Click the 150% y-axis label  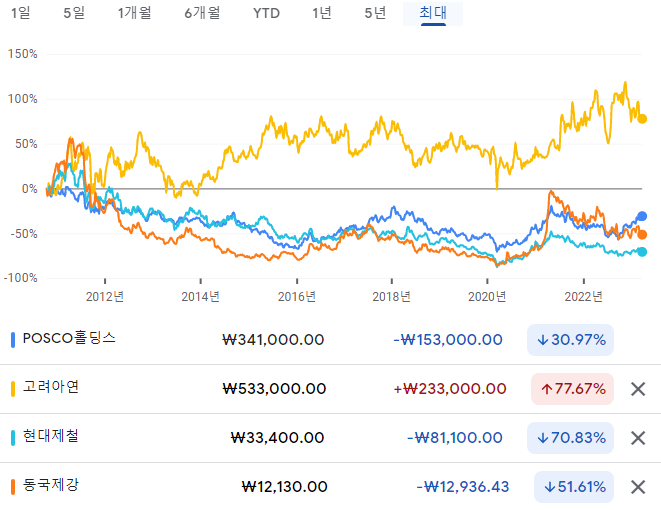(23, 54)
